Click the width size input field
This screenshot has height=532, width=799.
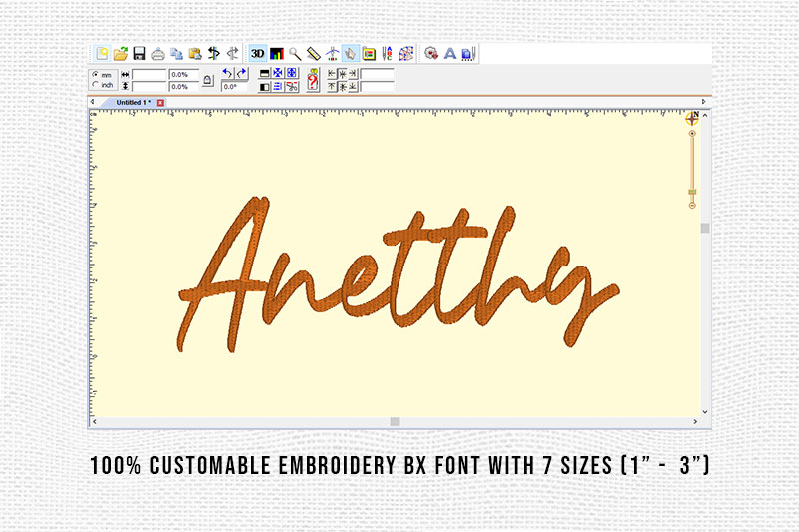(x=149, y=74)
